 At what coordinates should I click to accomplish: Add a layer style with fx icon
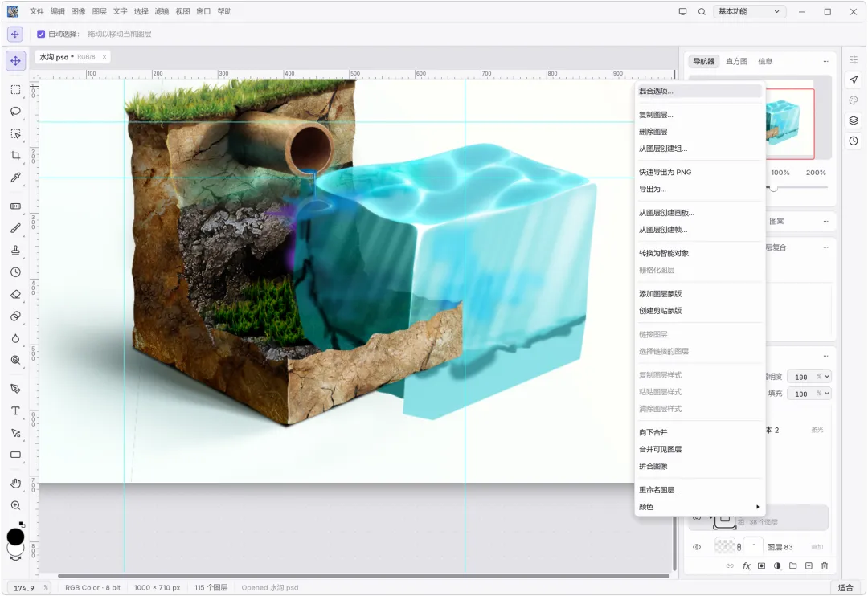point(746,565)
